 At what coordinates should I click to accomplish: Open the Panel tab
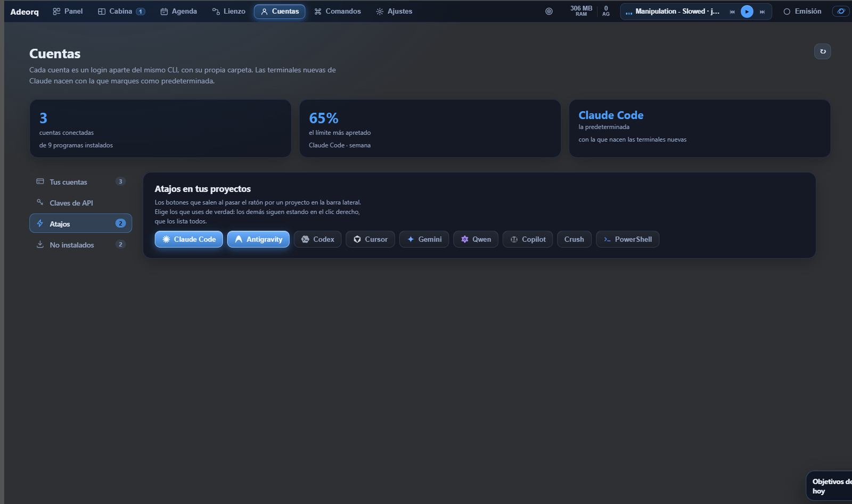[68, 11]
